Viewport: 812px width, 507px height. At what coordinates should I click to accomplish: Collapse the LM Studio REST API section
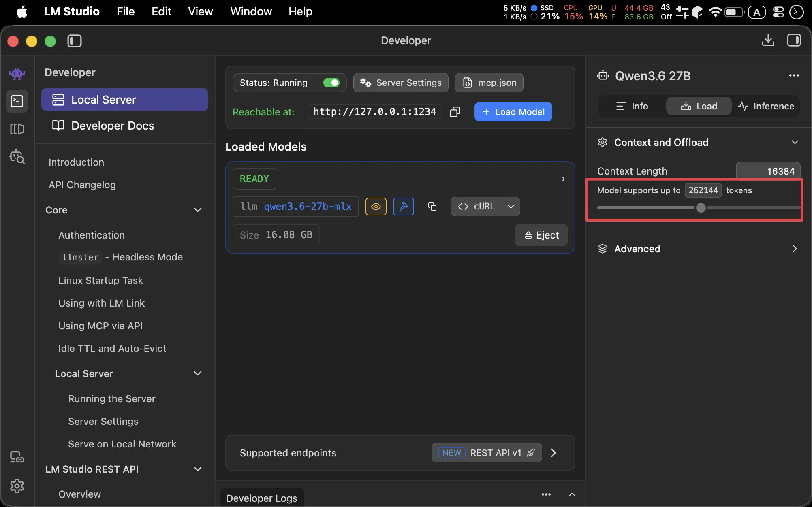[198, 469]
